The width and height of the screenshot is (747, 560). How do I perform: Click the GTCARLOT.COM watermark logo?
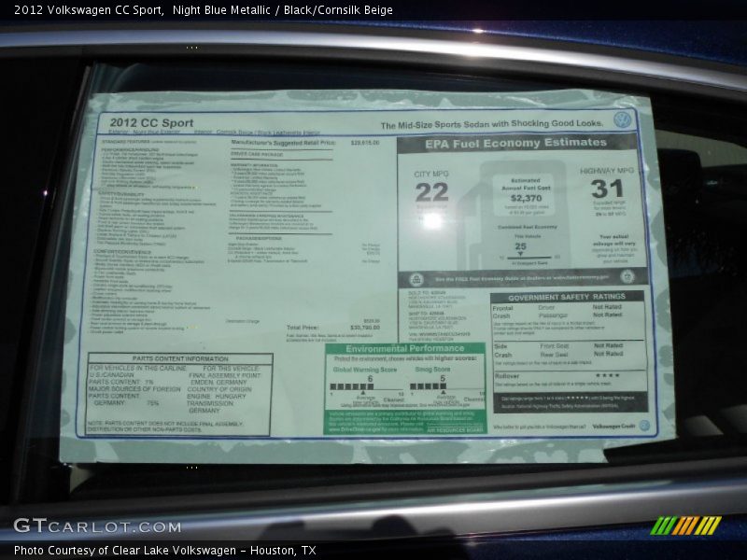click(97, 525)
